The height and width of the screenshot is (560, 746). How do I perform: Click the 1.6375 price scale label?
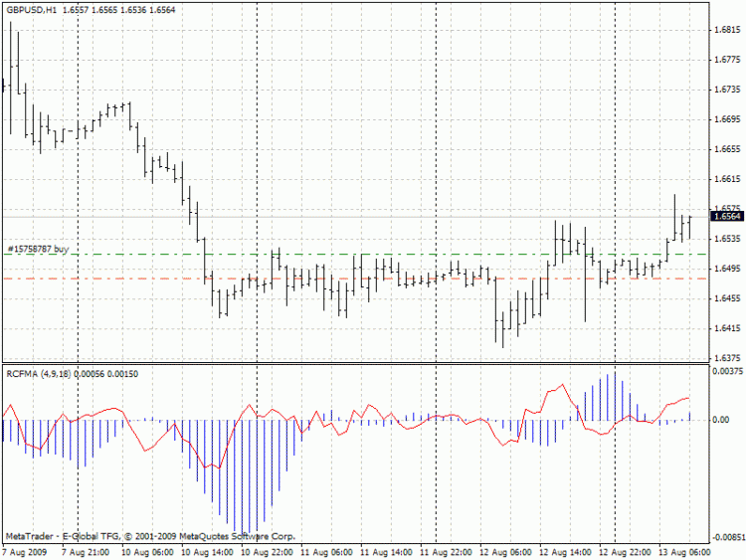point(725,358)
